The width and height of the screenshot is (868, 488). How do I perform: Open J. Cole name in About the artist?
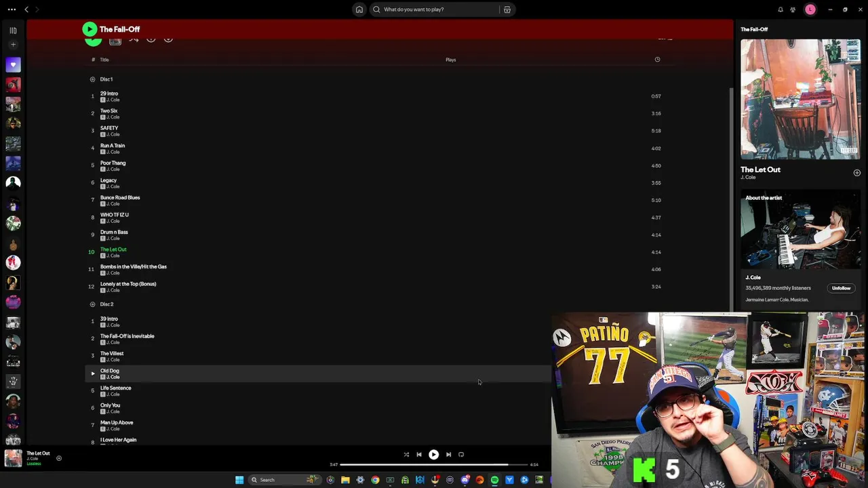click(753, 277)
